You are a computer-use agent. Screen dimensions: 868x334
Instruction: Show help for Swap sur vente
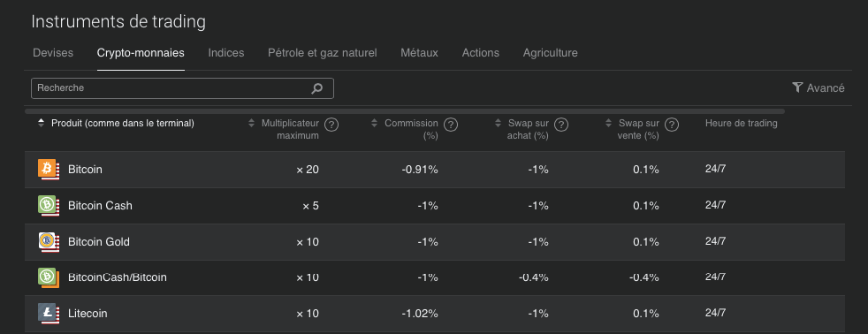click(672, 125)
